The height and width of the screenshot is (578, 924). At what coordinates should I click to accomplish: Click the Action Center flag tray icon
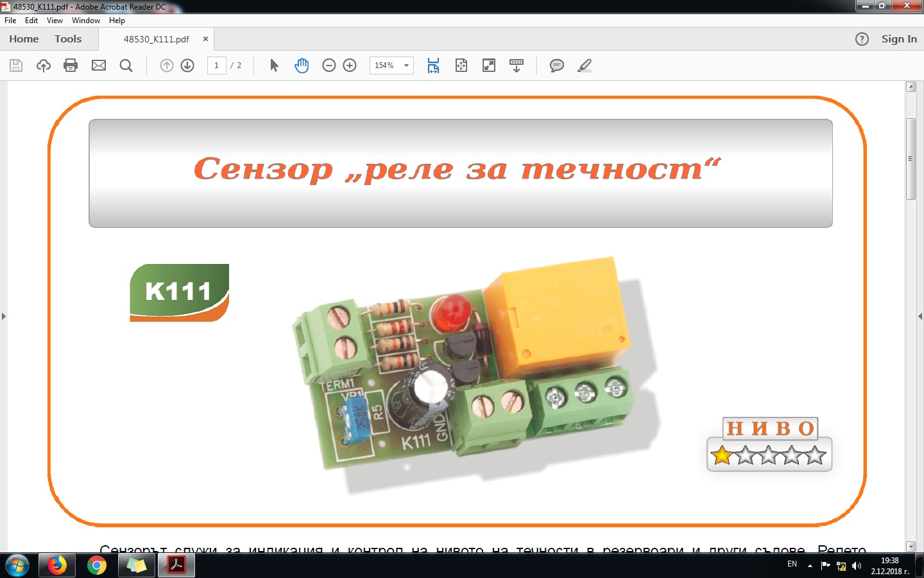tap(826, 566)
